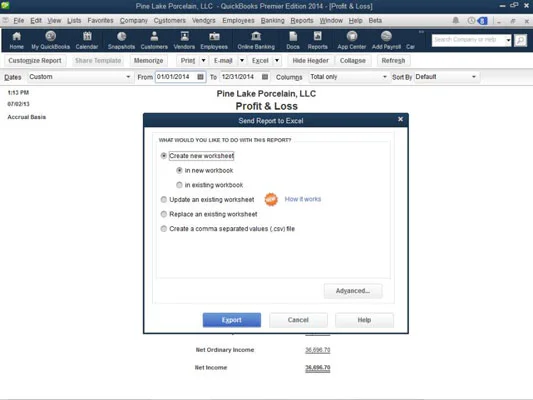This screenshot has width=533, height=400.
Task: Click the Search Company or Help field
Action: pyautogui.click(x=468, y=40)
